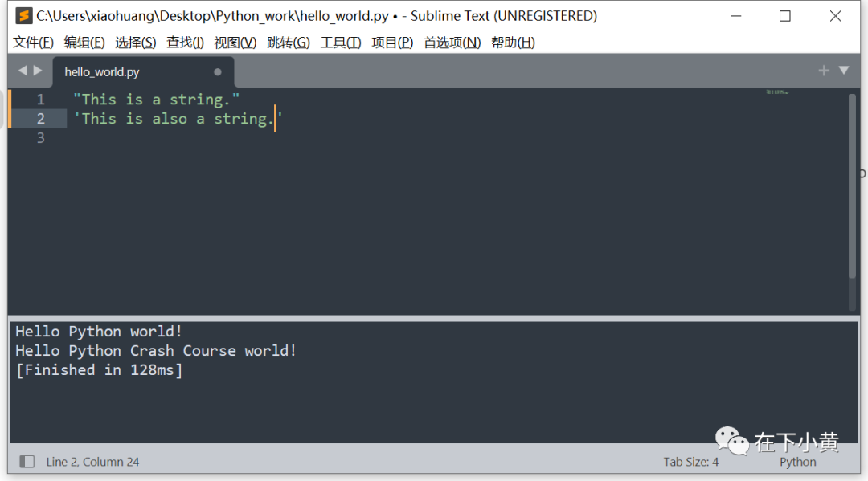The image size is (868, 481).
Task: Click line number 2 in gutter
Action: click(x=40, y=119)
